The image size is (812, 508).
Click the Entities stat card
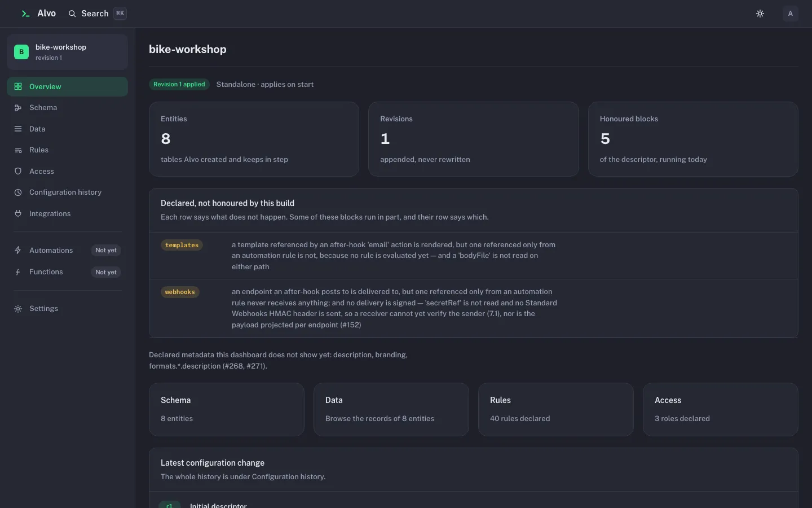point(254,139)
